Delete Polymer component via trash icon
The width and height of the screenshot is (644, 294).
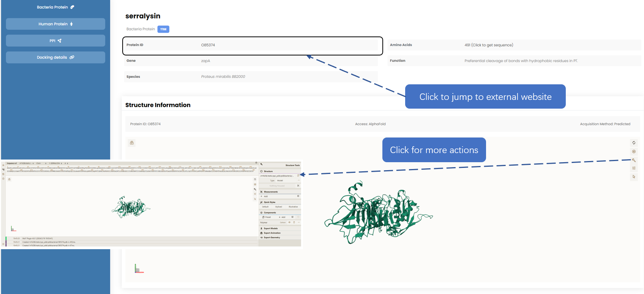[294, 223]
